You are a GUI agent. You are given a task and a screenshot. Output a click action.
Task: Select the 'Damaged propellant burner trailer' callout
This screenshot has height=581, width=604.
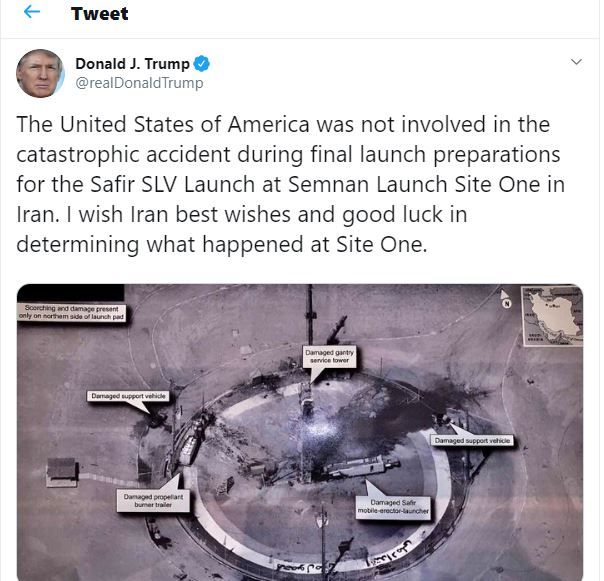(153, 501)
